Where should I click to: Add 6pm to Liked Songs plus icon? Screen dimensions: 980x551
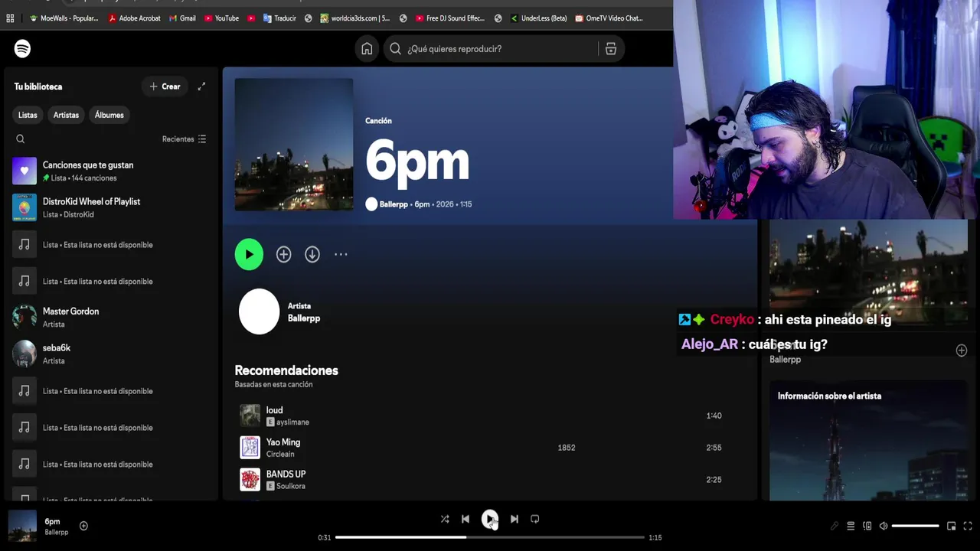pos(283,255)
